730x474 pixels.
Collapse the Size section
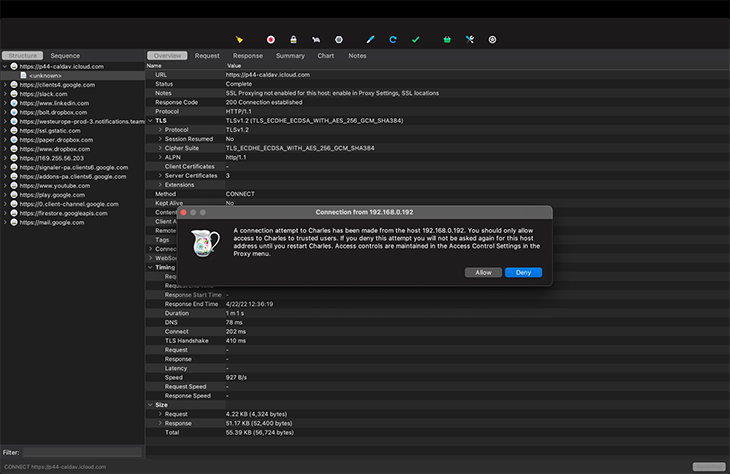point(150,405)
